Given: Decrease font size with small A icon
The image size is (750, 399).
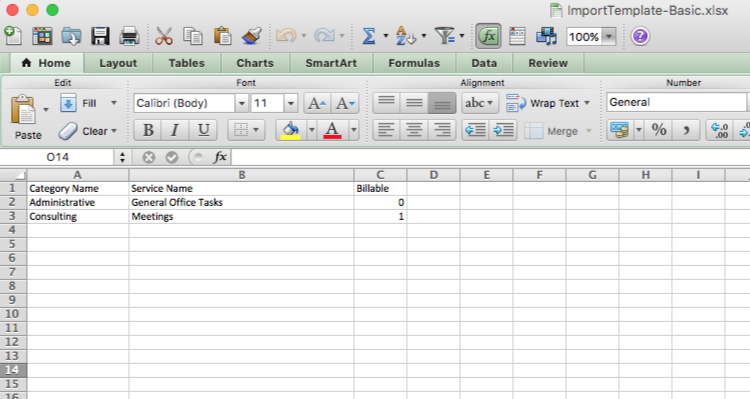Looking at the screenshot, I should [x=344, y=103].
